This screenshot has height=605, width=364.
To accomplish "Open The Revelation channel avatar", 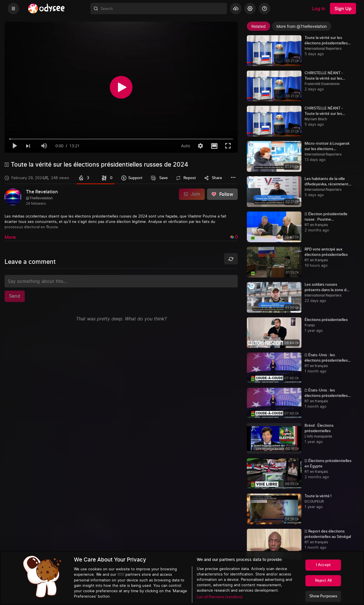I will tap(13, 197).
